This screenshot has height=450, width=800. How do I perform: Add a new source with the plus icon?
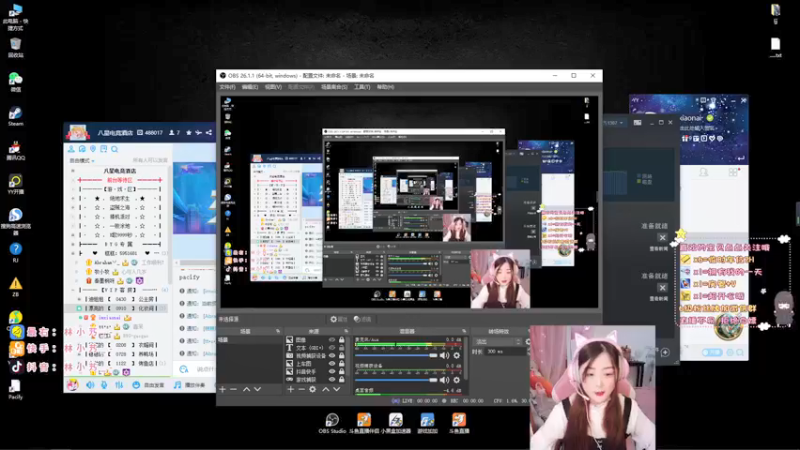pos(290,389)
